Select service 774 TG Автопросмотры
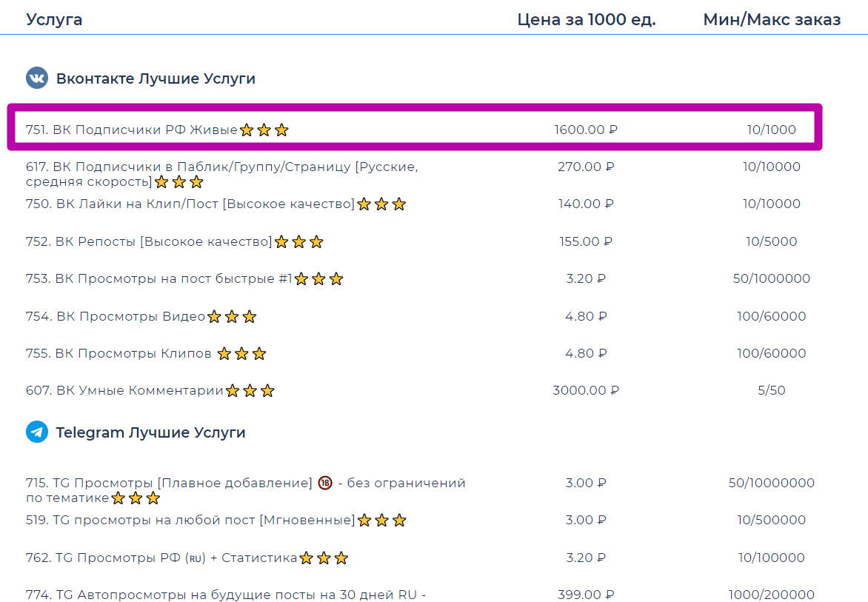 (226, 595)
